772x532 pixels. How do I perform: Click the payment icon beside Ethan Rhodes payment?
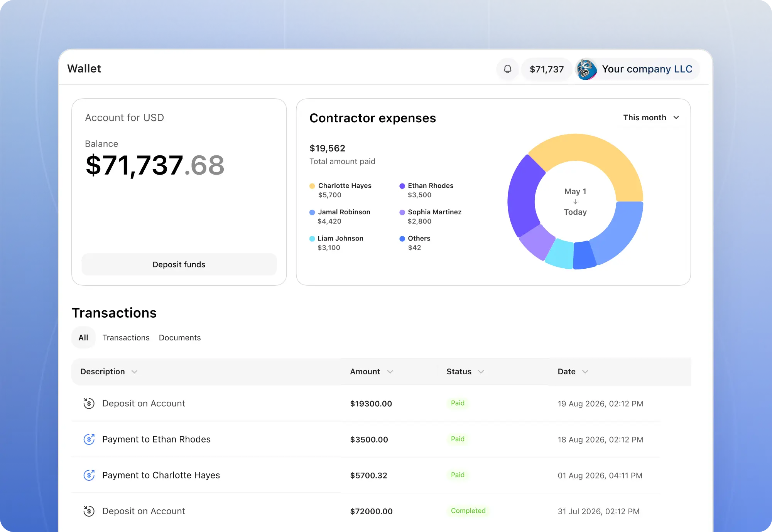[89, 439]
